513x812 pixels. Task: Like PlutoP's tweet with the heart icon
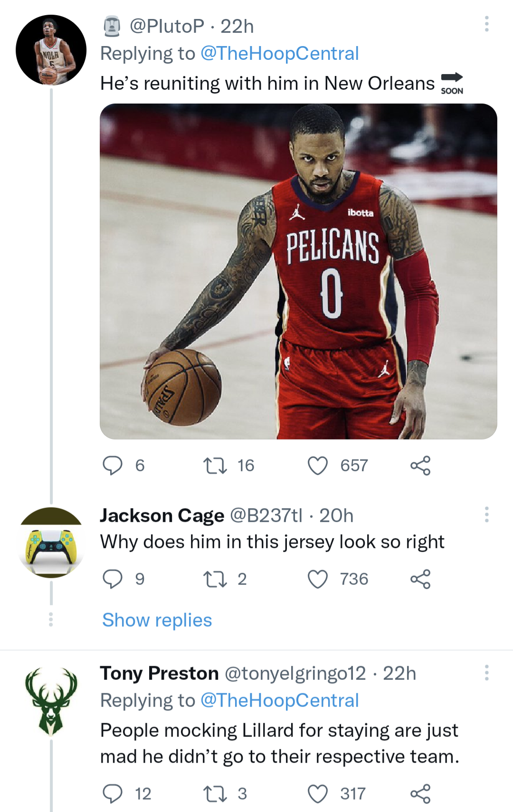click(319, 466)
